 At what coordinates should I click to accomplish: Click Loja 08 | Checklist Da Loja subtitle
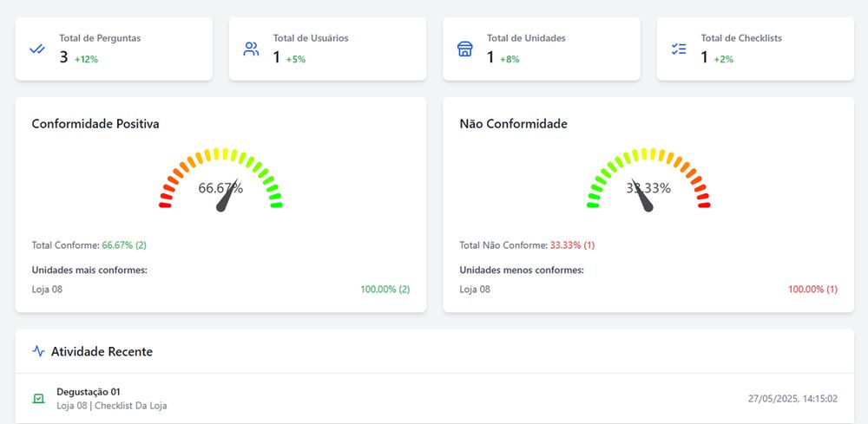(x=112, y=406)
